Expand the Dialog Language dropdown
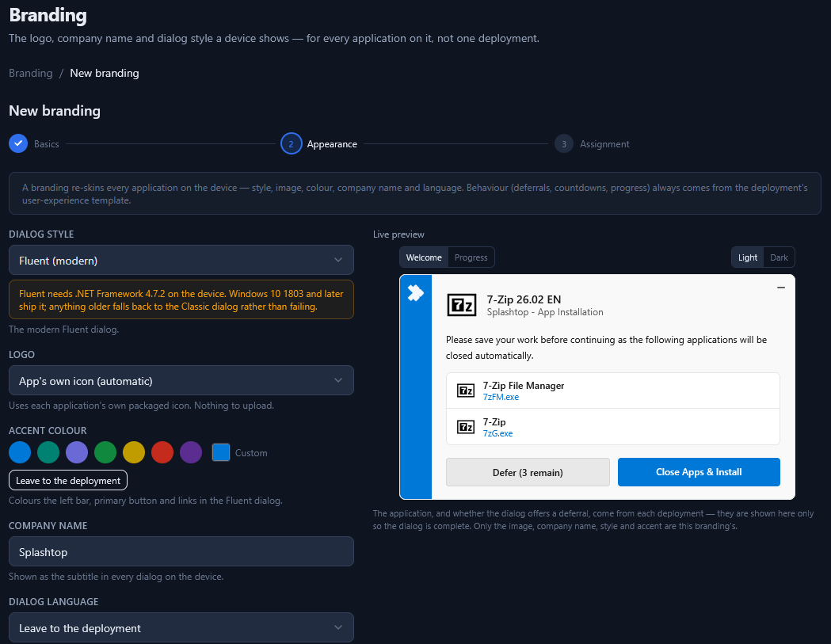Screen dimensions: 831x644 (181, 627)
